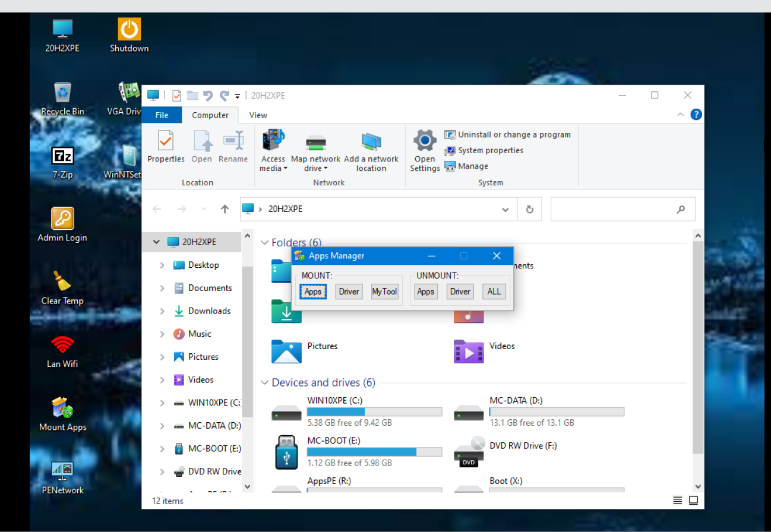
Task: Open Explorer Help question mark icon
Action: tap(696, 115)
